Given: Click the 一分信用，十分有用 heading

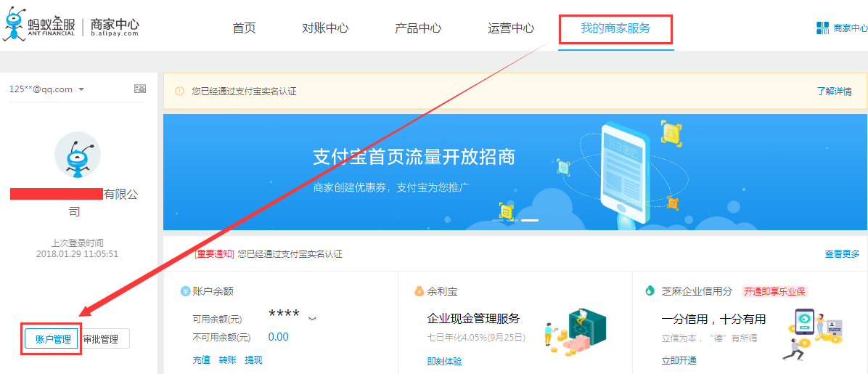Looking at the screenshot, I should 713,319.
